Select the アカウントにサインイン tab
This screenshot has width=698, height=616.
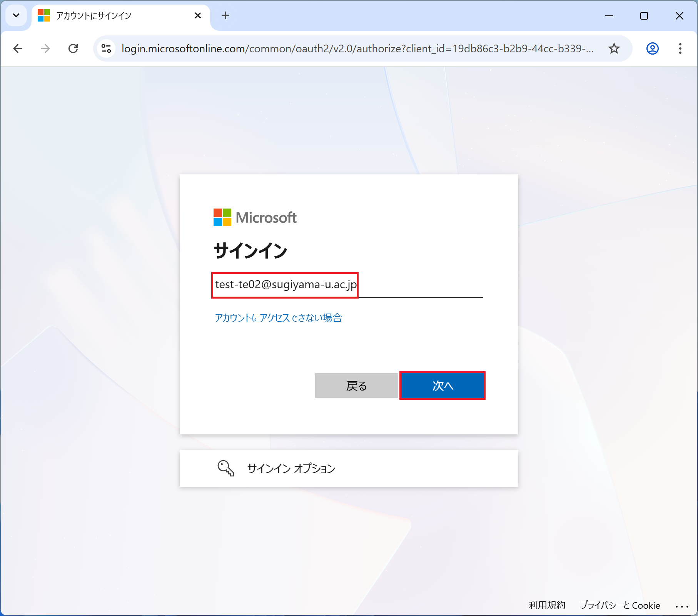coord(115,15)
